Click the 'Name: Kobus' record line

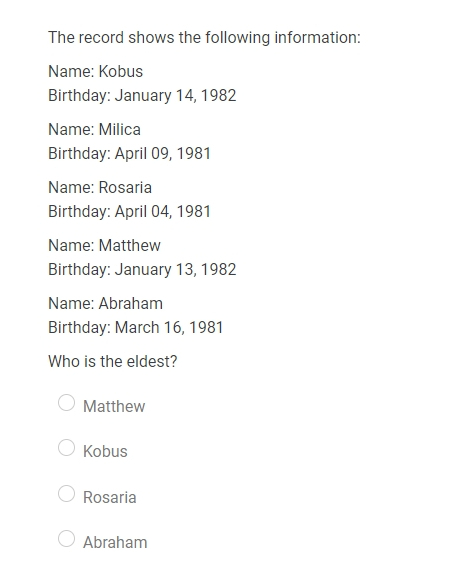click(x=96, y=71)
